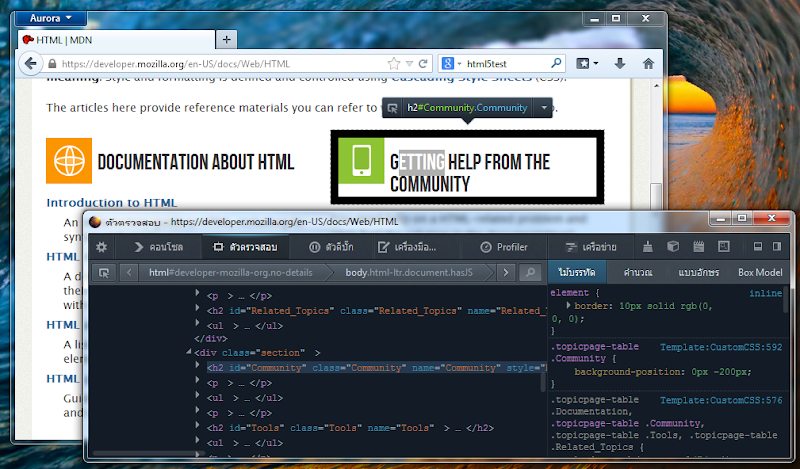Open Google search engine selector

pos(451,64)
